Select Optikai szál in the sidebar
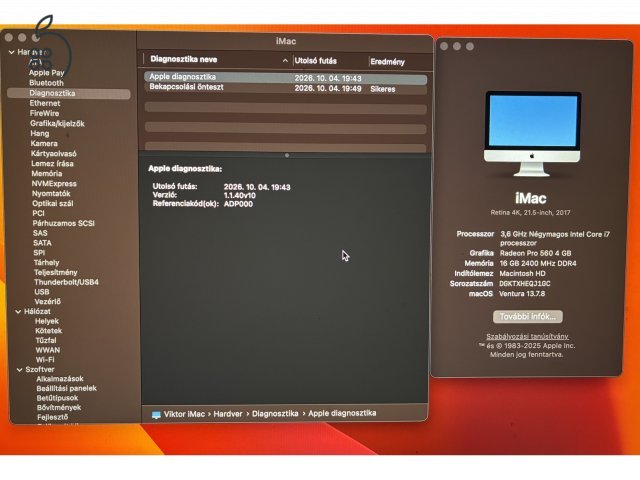The width and height of the screenshot is (640, 480). pyautogui.click(x=53, y=203)
